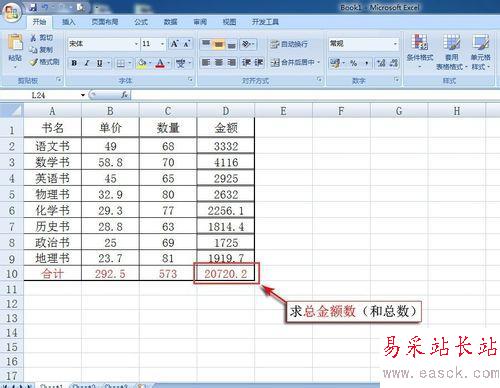Increase font size with the large A

[x=174, y=44]
